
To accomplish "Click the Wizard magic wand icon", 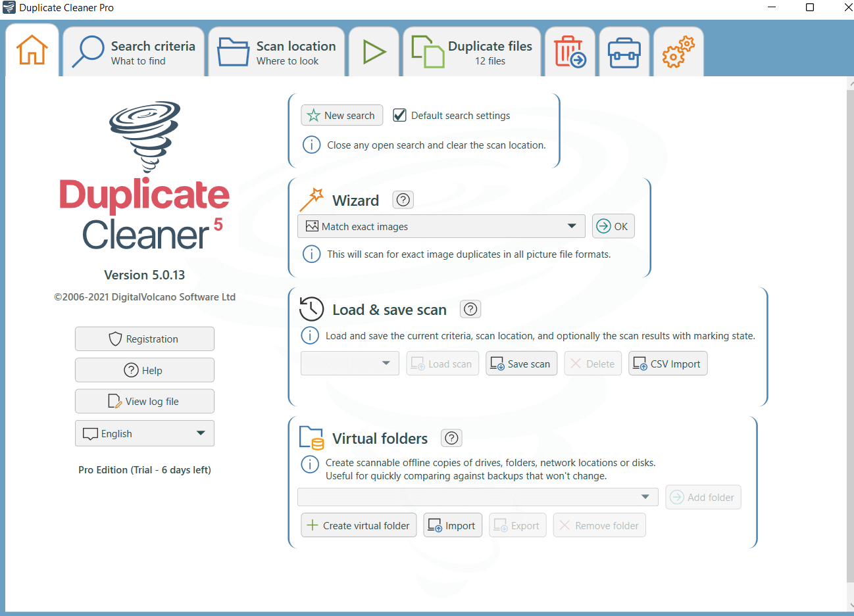I will [312, 199].
